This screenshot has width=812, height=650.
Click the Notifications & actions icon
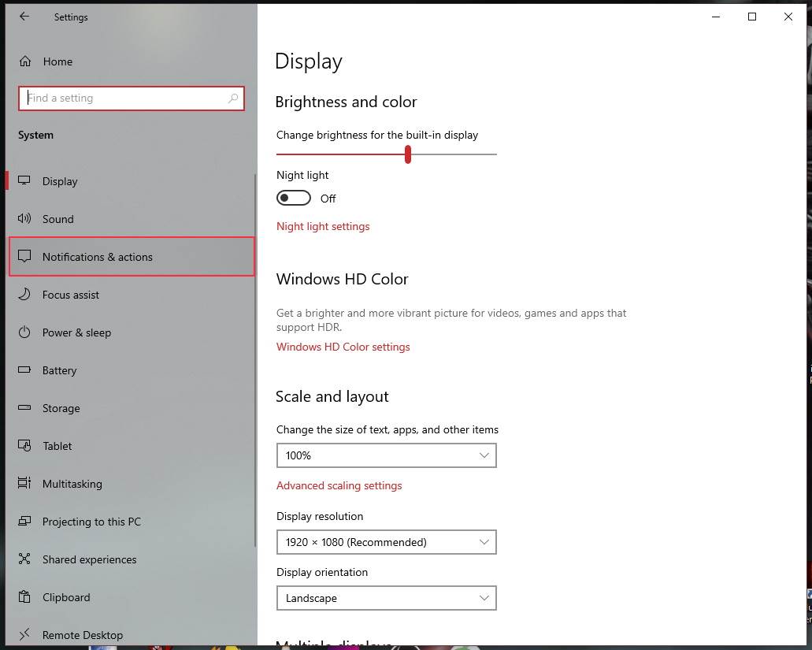click(x=24, y=257)
